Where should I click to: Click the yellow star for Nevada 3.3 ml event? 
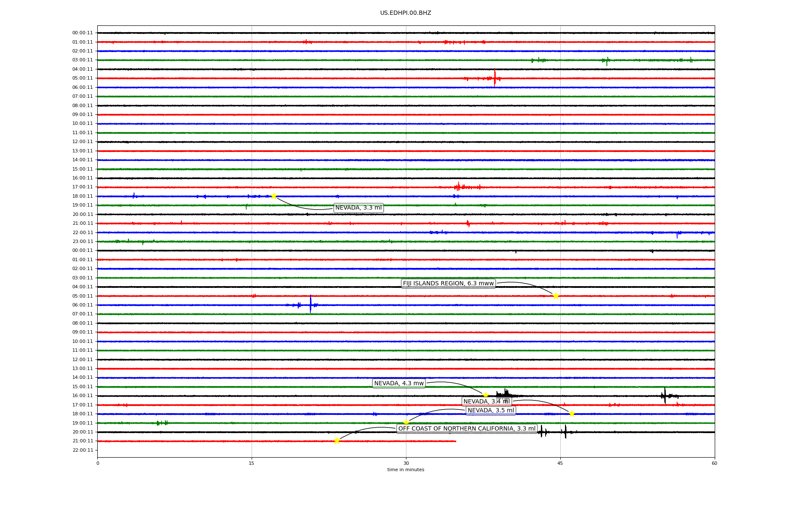point(274,196)
